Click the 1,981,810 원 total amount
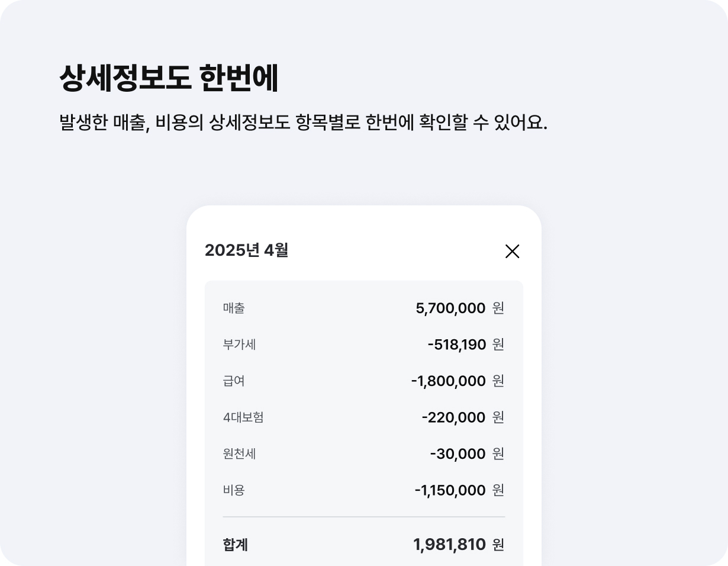This screenshot has width=728, height=566. pos(459,545)
